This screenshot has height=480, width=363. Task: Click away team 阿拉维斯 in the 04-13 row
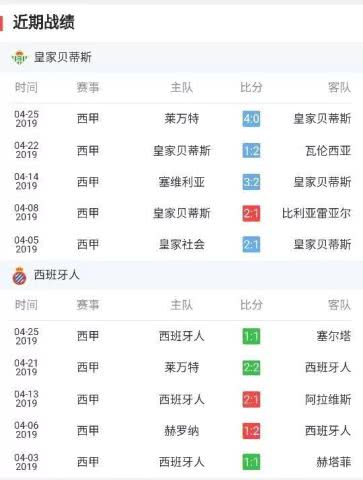tap(328, 399)
